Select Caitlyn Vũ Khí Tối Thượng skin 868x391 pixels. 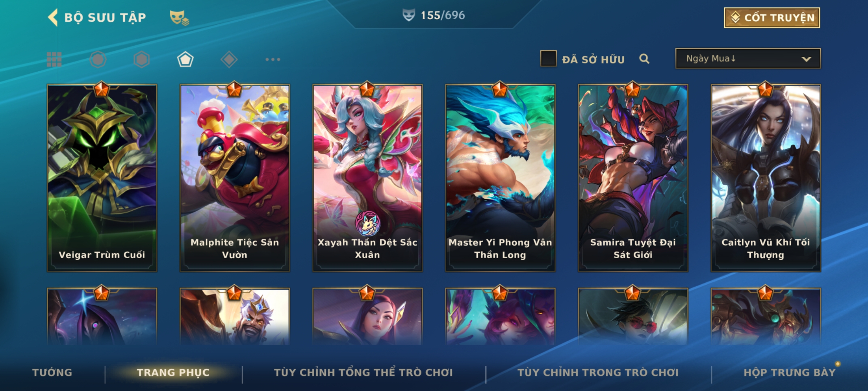(x=766, y=178)
